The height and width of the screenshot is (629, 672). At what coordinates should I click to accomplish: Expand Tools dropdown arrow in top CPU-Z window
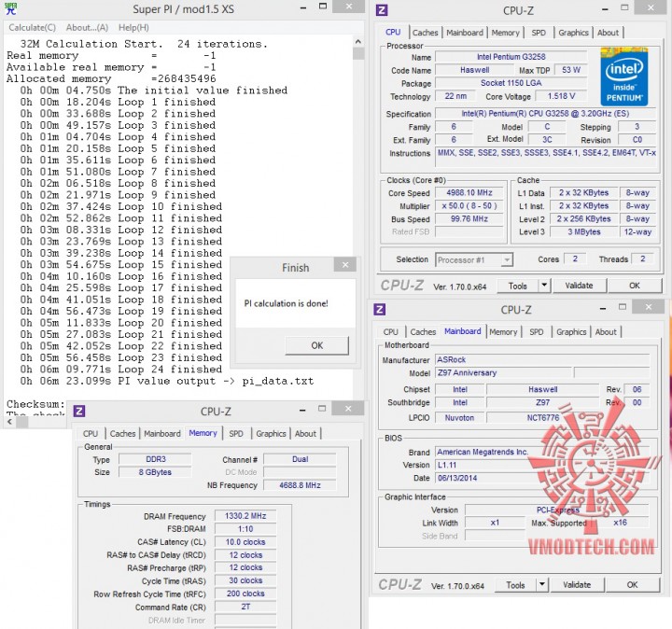[x=544, y=286]
